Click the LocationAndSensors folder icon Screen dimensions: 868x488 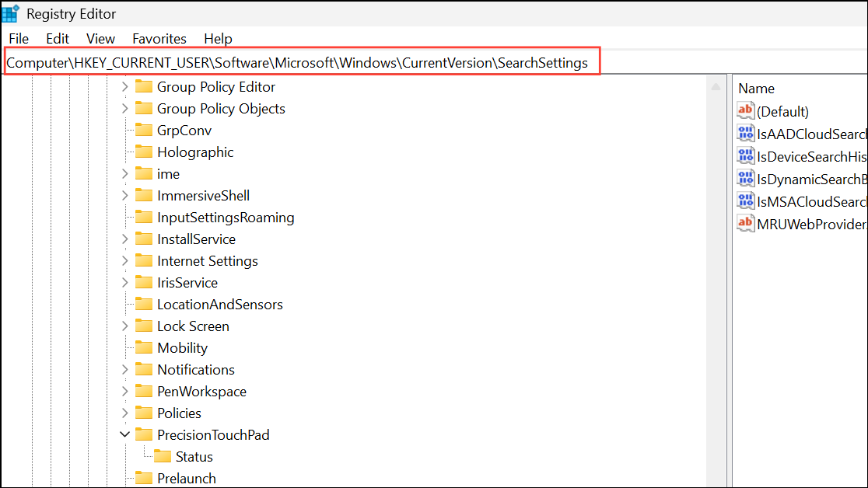(x=144, y=304)
